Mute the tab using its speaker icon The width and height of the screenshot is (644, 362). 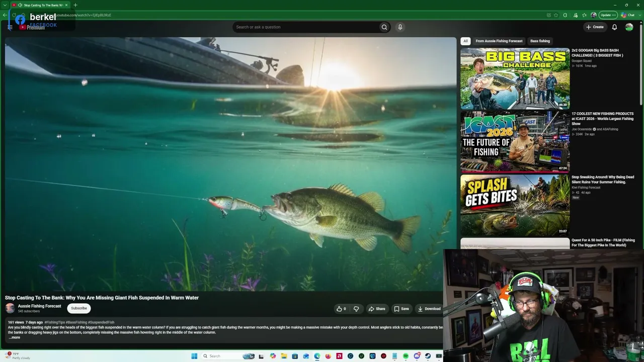coord(20,5)
